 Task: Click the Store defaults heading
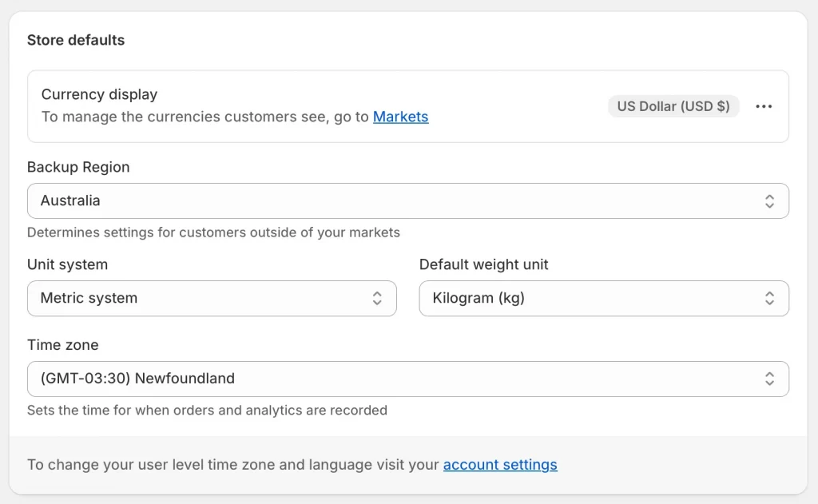pyautogui.click(x=76, y=40)
